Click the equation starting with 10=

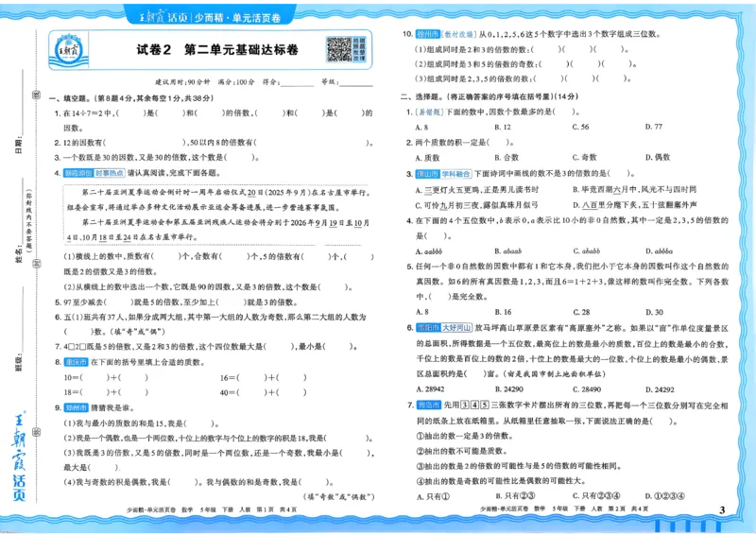tap(106, 378)
